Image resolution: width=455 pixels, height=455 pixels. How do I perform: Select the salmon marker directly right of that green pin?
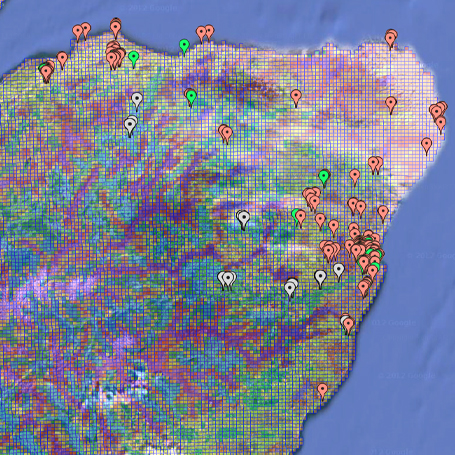tap(355, 177)
